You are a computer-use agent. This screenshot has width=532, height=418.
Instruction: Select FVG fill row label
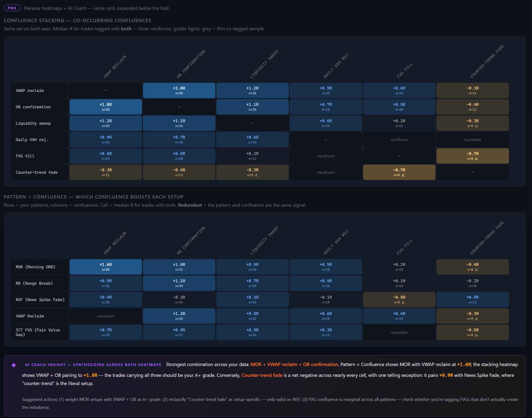(40, 156)
